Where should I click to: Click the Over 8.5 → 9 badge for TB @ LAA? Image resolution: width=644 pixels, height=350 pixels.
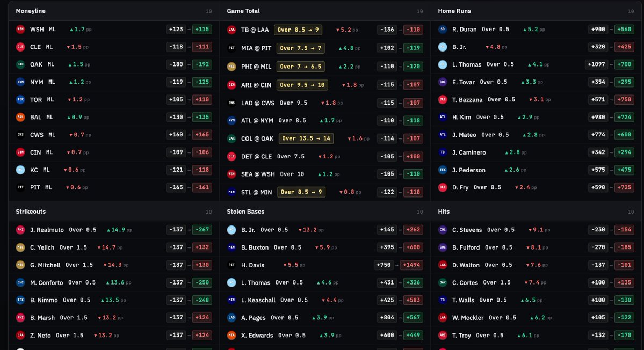pyautogui.click(x=298, y=30)
